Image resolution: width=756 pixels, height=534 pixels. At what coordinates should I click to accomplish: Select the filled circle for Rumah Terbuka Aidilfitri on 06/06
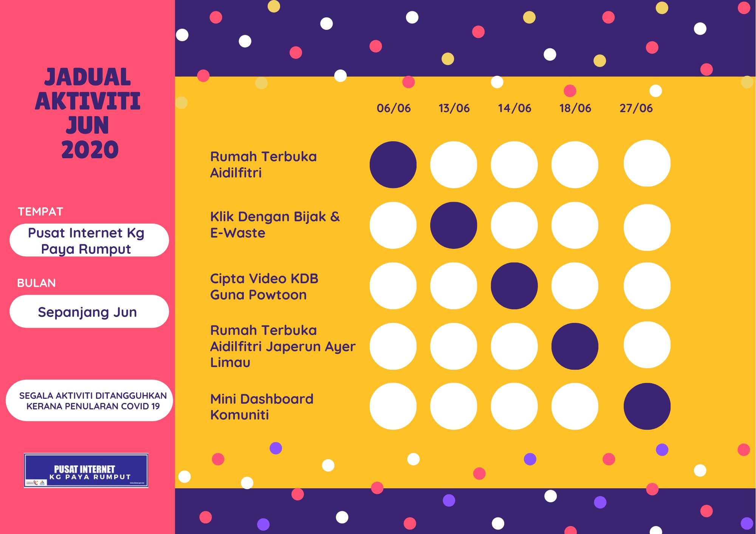(x=393, y=165)
